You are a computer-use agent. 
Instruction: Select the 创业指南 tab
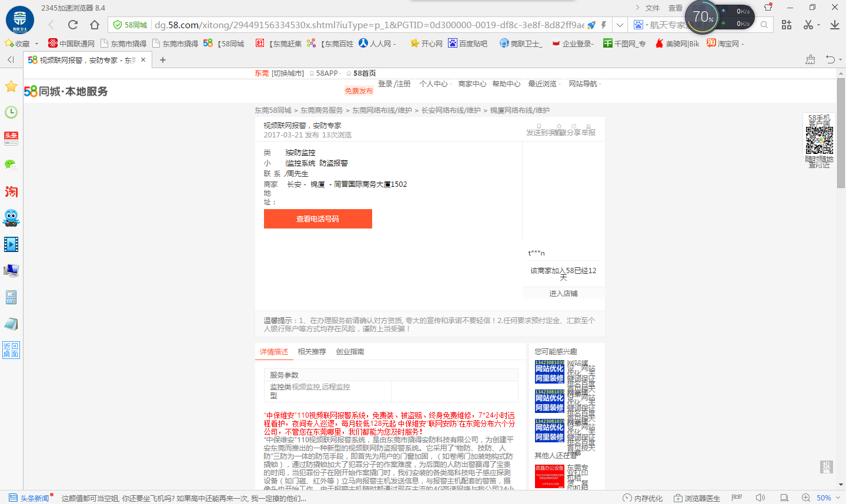[350, 352]
